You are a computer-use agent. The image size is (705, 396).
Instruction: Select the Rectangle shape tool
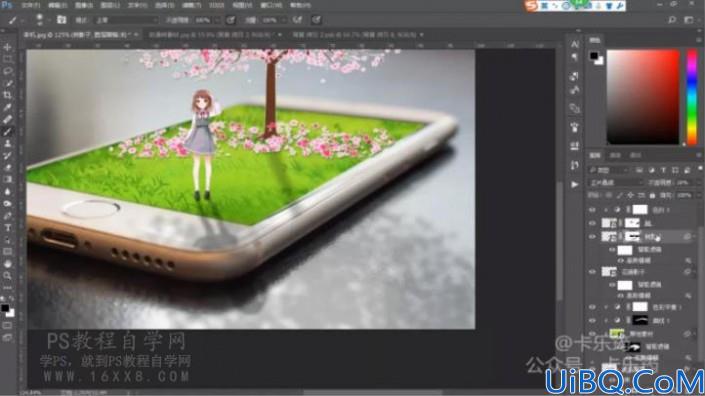pyautogui.click(x=8, y=252)
